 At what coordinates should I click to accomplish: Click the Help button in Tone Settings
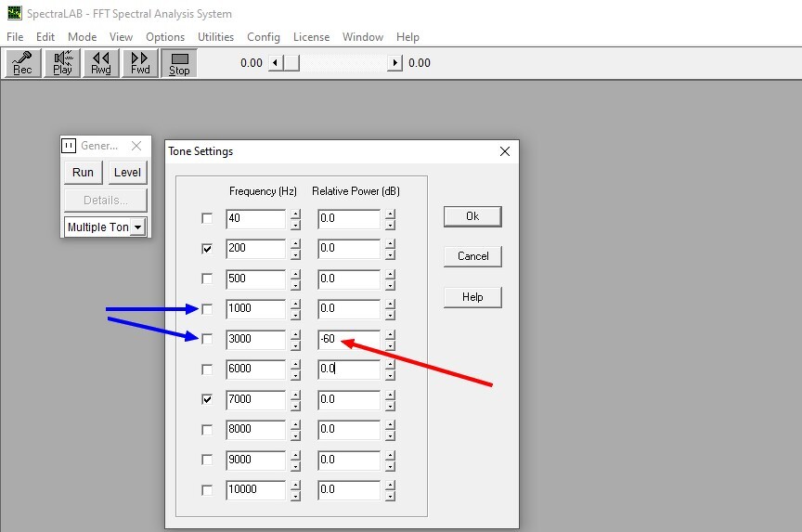click(x=472, y=297)
